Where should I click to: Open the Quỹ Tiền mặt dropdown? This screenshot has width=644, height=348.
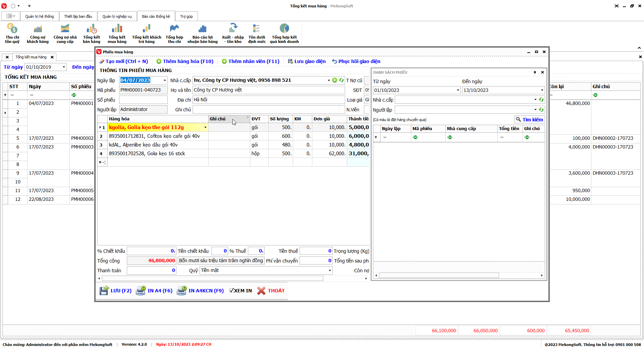pyautogui.click(x=329, y=271)
